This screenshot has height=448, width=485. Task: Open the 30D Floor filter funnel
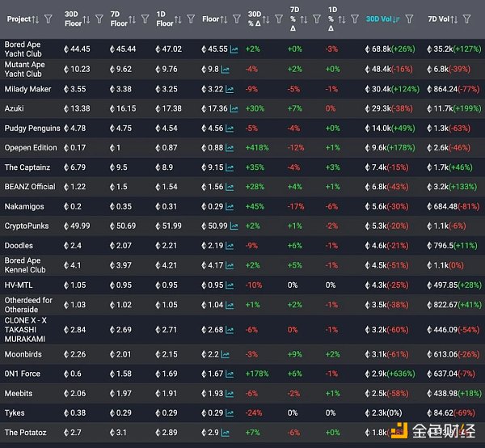(x=99, y=19)
